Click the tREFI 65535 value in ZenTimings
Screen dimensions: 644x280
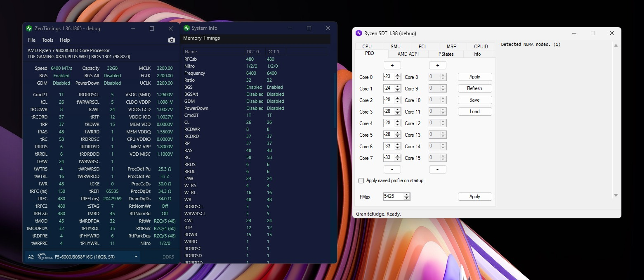(x=112, y=191)
